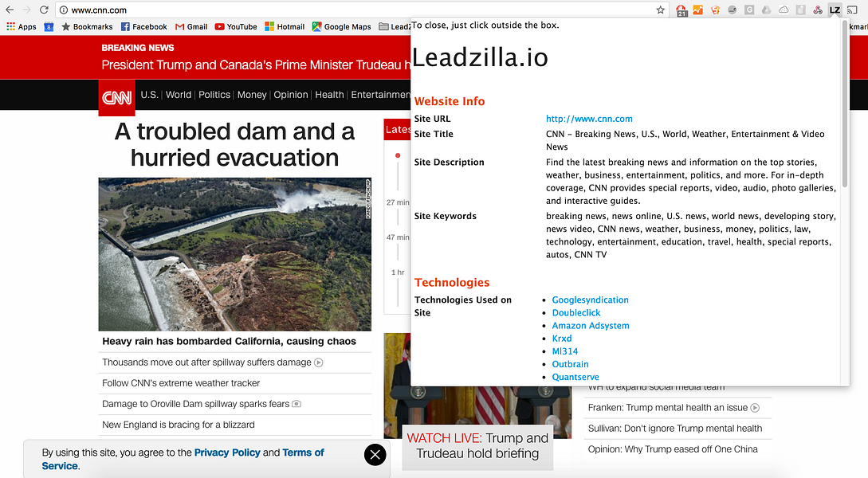The image size is (868, 478).
Task: Click the Google Calendar extension showing 21
Action: 680,10
